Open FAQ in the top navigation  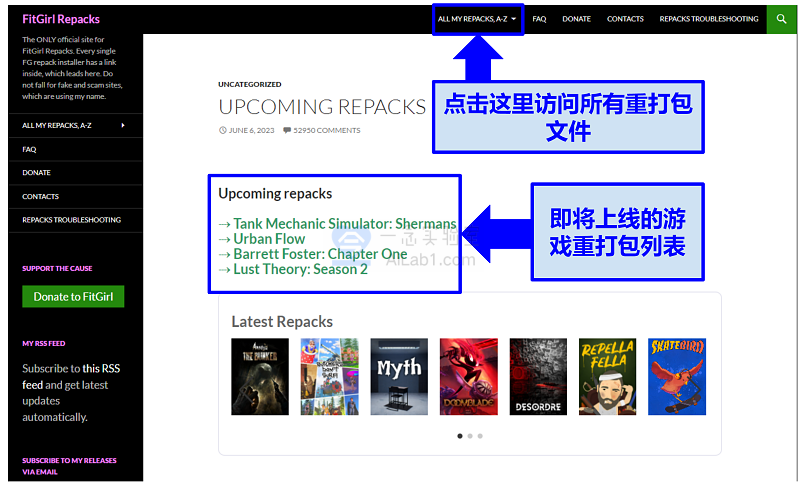coord(539,19)
